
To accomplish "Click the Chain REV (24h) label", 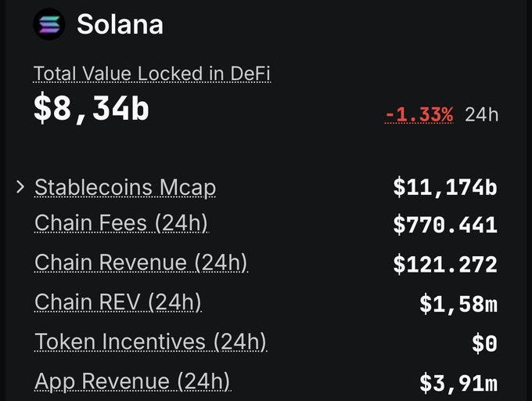I will tap(117, 302).
